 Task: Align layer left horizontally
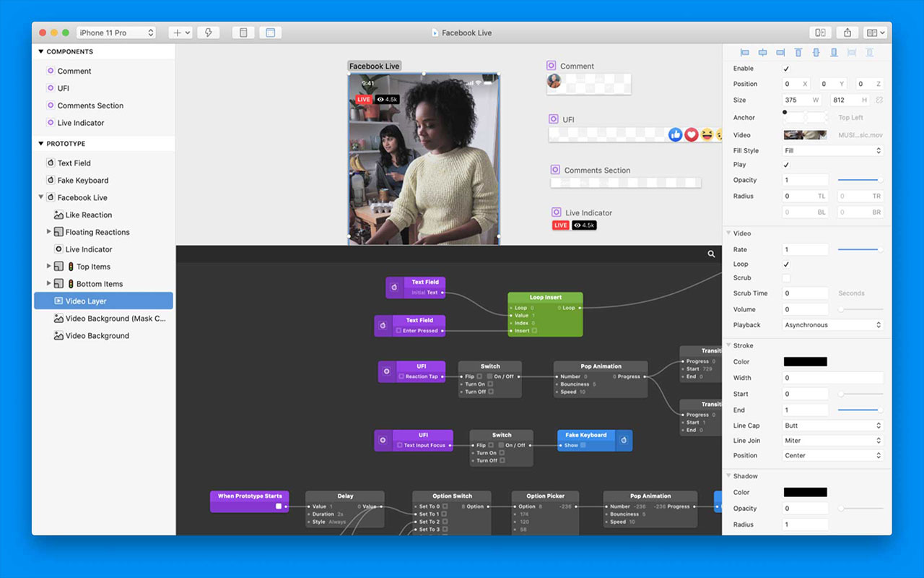pos(745,52)
